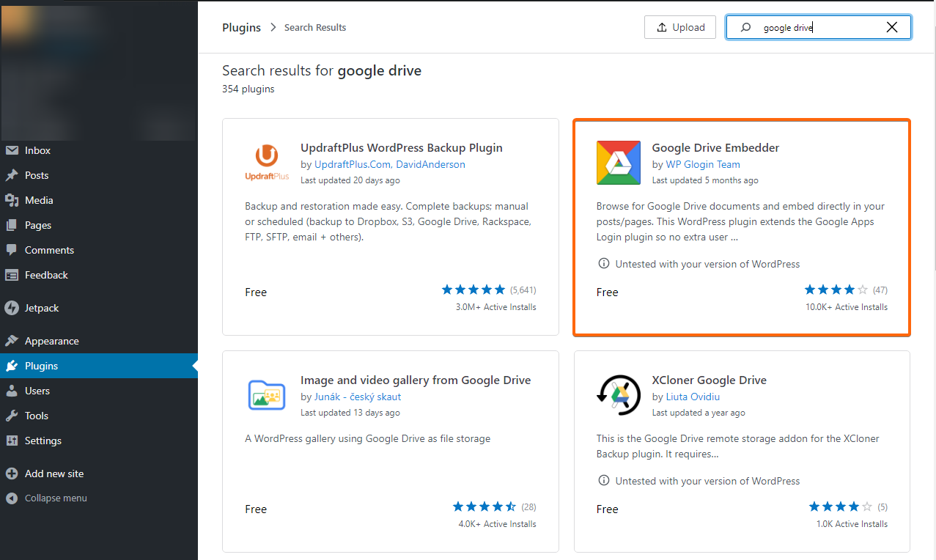Open Media in the sidebar menu
The height and width of the screenshot is (560, 936).
coord(99,200)
